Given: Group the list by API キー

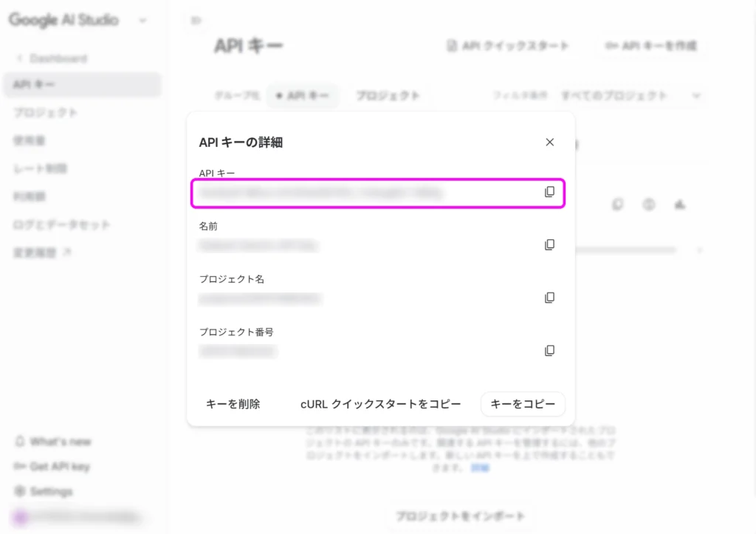Looking at the screenshot, I should [x=303, y=95].
